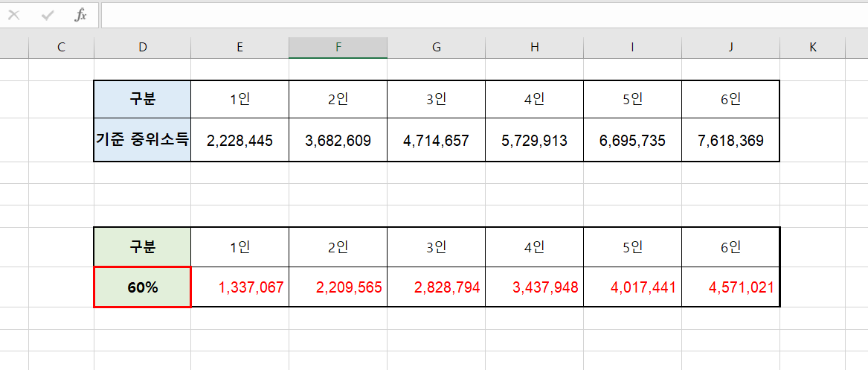Select the red value 2,209,565

tap(338, 287)
